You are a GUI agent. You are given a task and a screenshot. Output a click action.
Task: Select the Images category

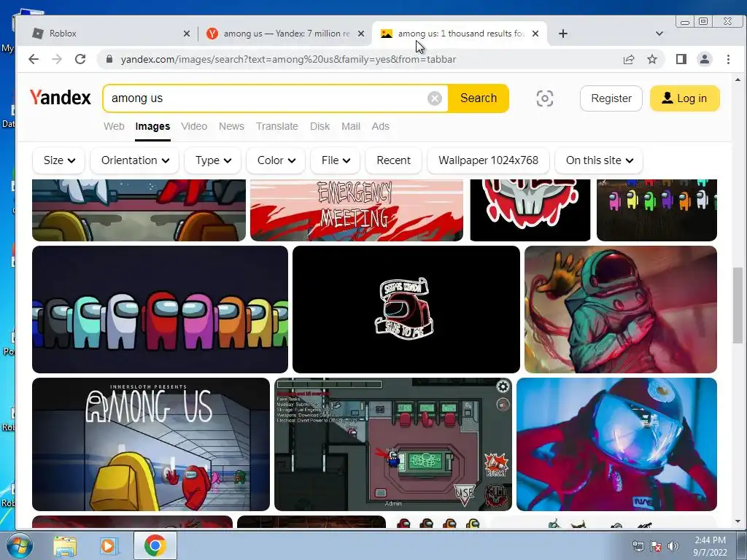pos(152,126)
